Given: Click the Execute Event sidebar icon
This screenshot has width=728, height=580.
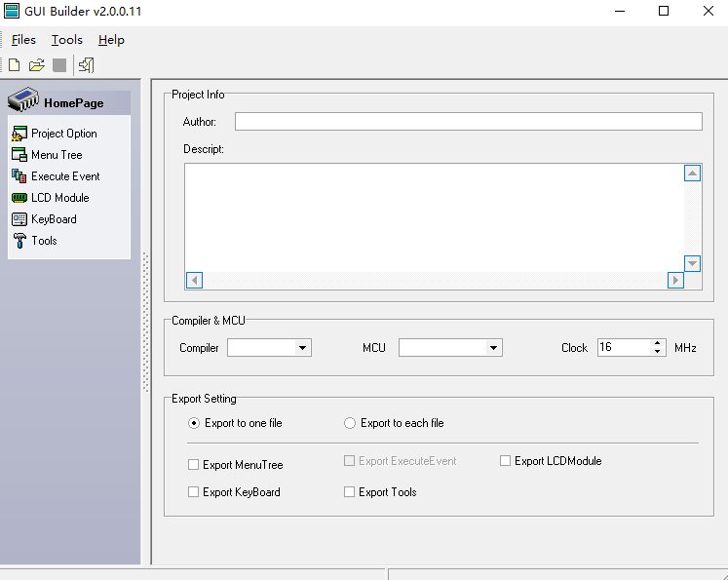Looking at the screenshot, I should pos(19,176).
